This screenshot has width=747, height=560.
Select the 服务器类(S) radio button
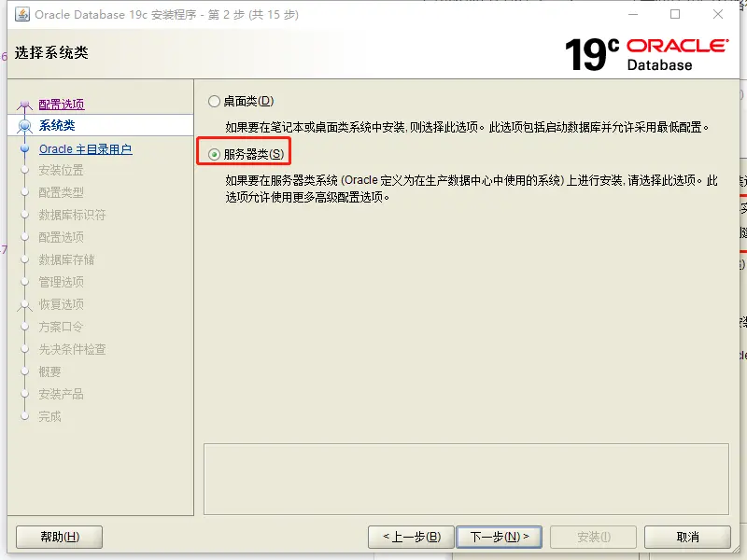tap(214, 154)
